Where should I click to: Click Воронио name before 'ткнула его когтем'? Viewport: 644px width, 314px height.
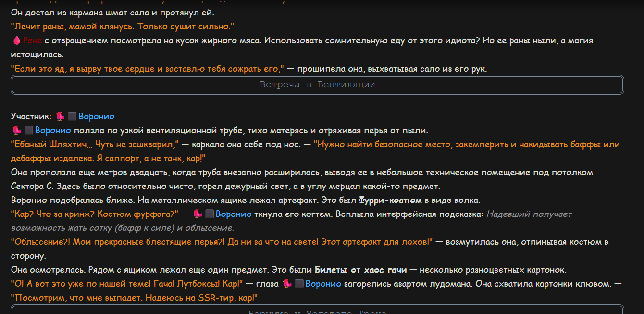234,214
